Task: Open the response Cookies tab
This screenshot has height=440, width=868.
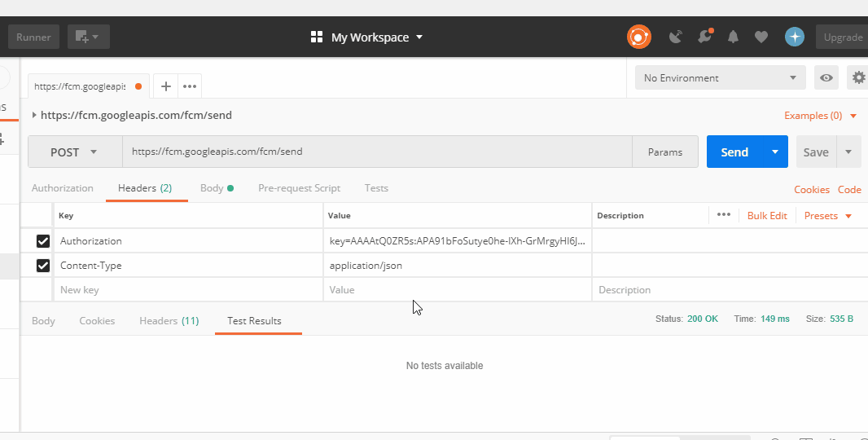Action: click(97, 321)
